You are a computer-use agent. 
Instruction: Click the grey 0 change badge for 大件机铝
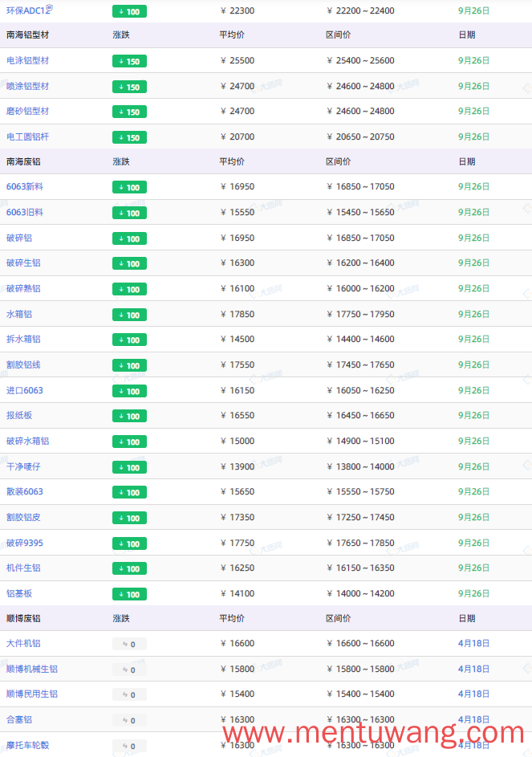(129, 644)
